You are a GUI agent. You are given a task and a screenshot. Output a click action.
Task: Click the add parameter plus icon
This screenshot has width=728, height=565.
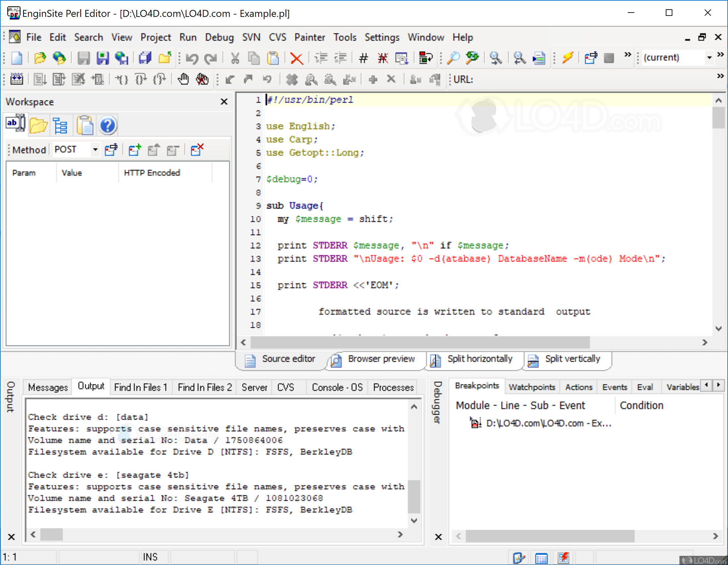coord(135,150)
